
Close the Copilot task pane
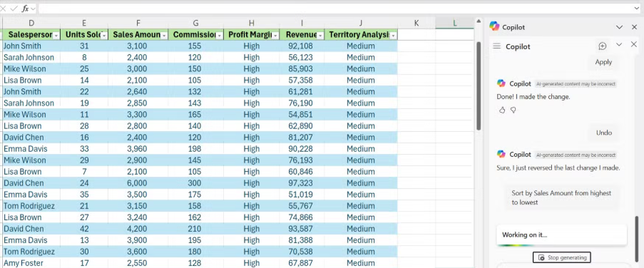click(634, 27)
